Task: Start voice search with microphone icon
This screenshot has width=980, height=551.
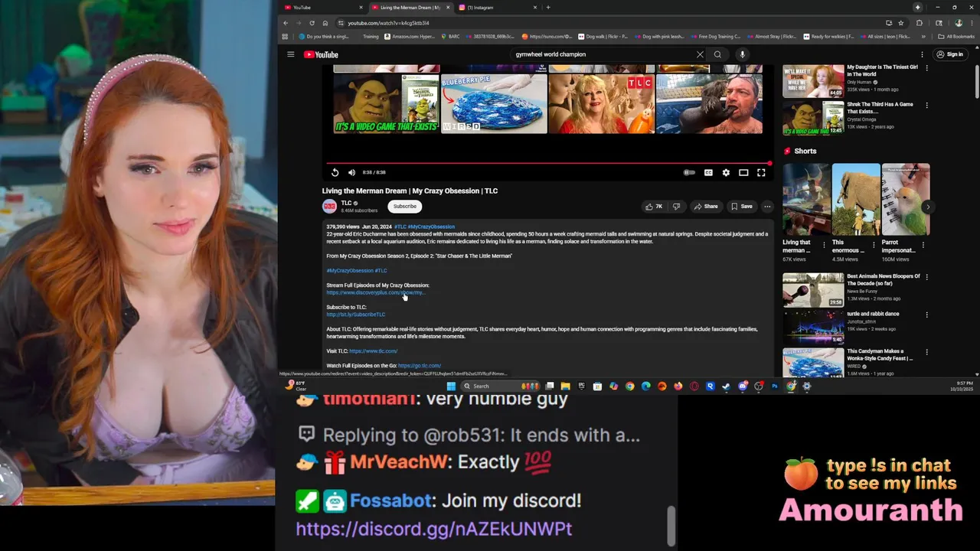Action: pos(742,54)
